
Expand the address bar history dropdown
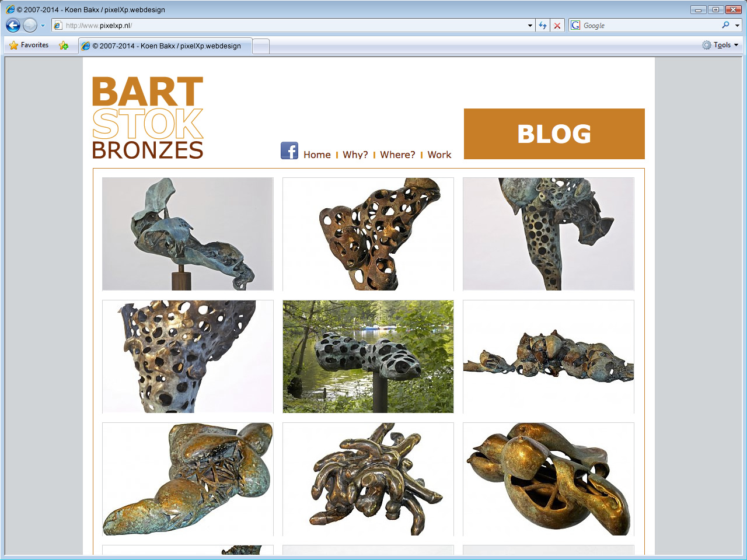click(530, 26)
